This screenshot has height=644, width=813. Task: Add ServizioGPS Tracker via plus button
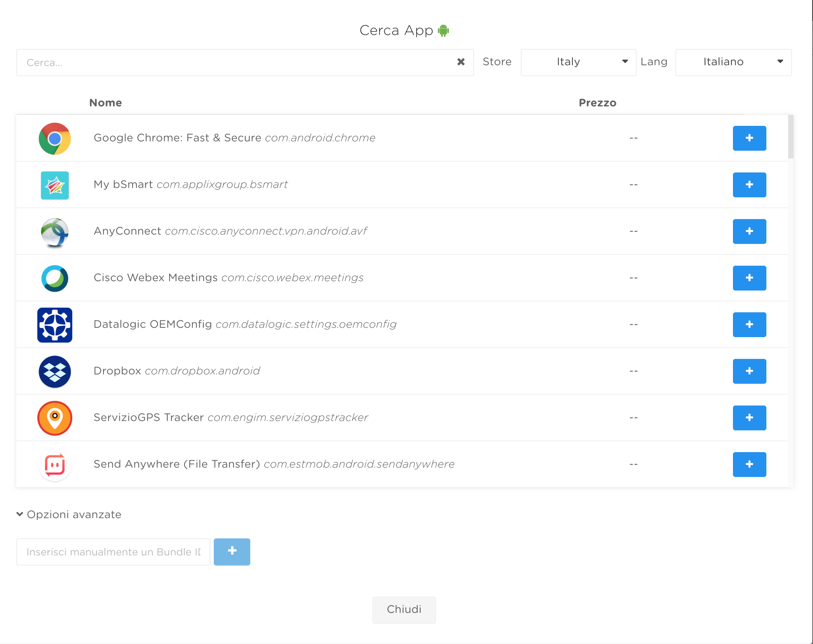coord(749,418)
